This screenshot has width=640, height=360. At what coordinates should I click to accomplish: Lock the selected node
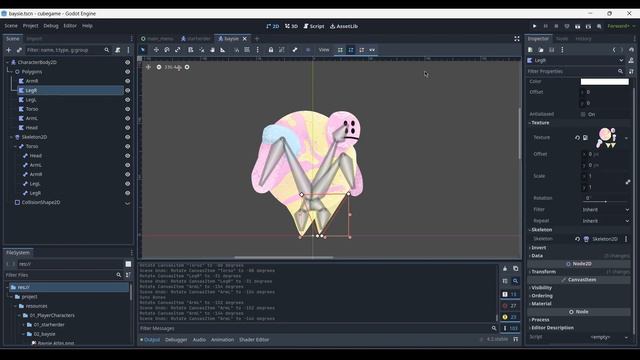[x=271, y=50]
